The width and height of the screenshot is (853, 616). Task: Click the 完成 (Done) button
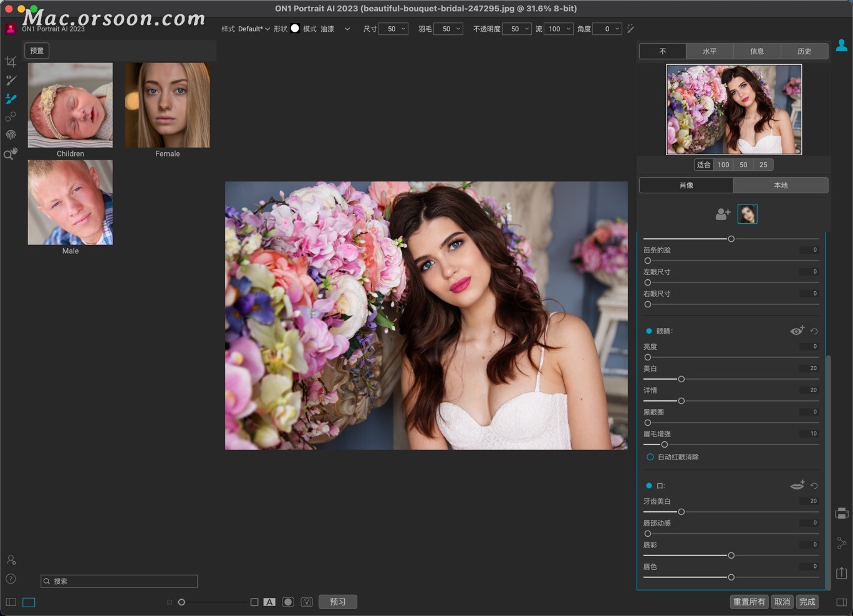(807, 602)
